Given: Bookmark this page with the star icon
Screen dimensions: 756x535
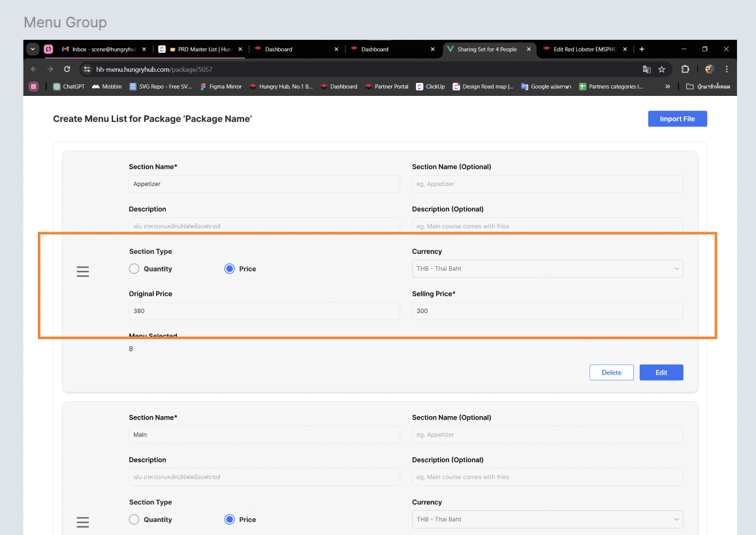Looking at the screenshot, I should (x=661, y=69).
